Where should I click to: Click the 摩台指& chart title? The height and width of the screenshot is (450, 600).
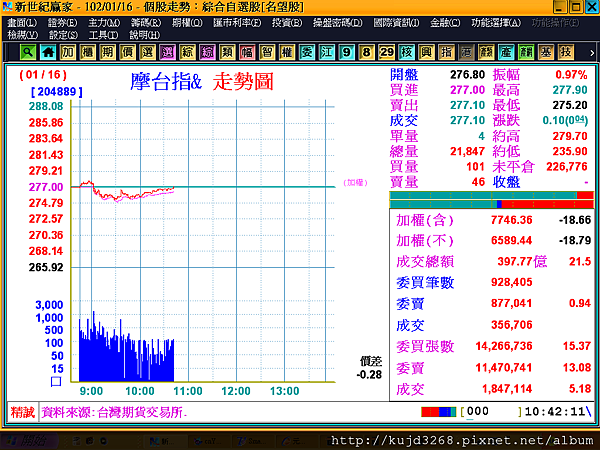coord(166,82)
